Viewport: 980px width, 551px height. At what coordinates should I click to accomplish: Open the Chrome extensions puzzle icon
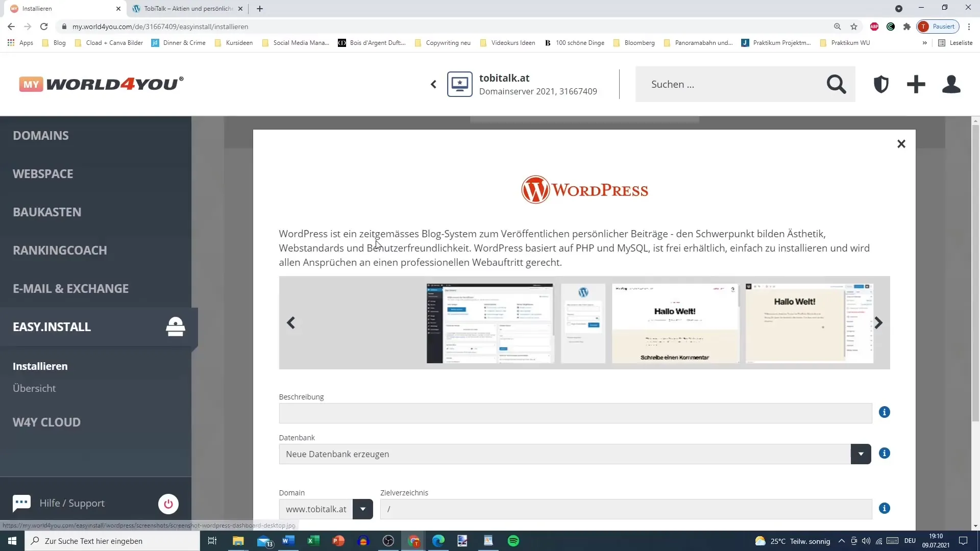click(907, 27)
